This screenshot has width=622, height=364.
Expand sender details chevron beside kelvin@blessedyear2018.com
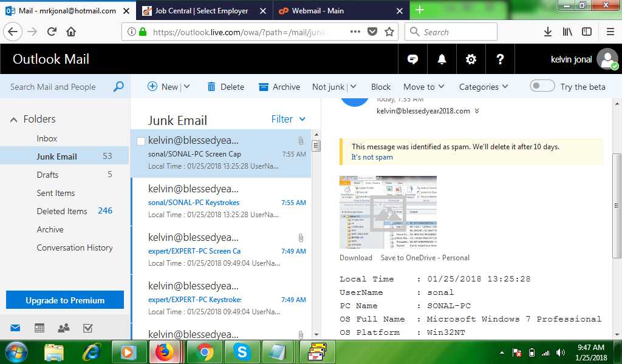(x=477, y=111)
